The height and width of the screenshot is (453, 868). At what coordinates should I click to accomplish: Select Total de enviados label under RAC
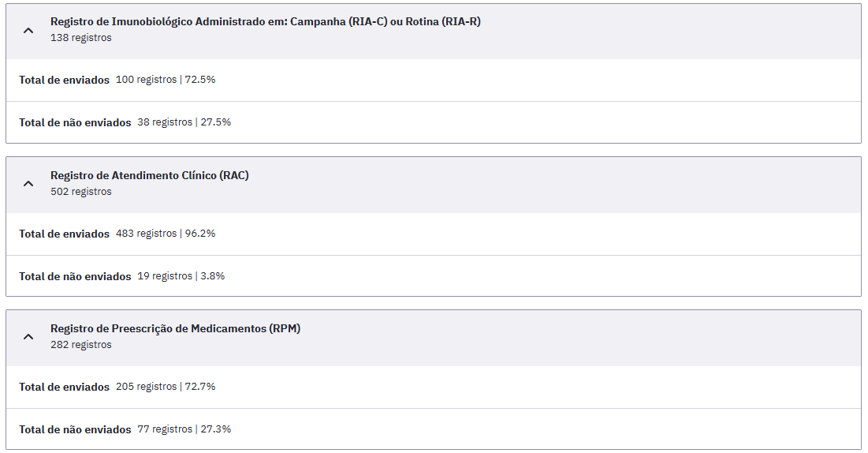pyautogui.click(x=64, y=234)
